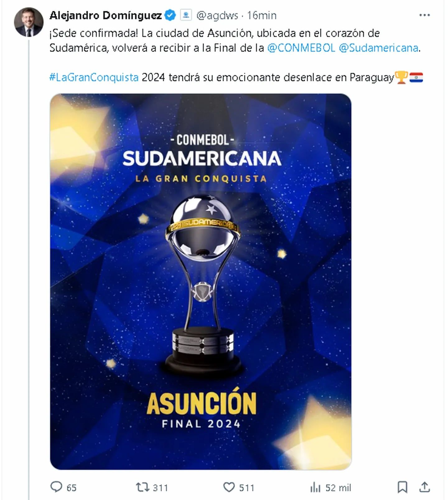Click the Paraguay flag emoji
Screen dimensions: 448x500
coord(416,77)
